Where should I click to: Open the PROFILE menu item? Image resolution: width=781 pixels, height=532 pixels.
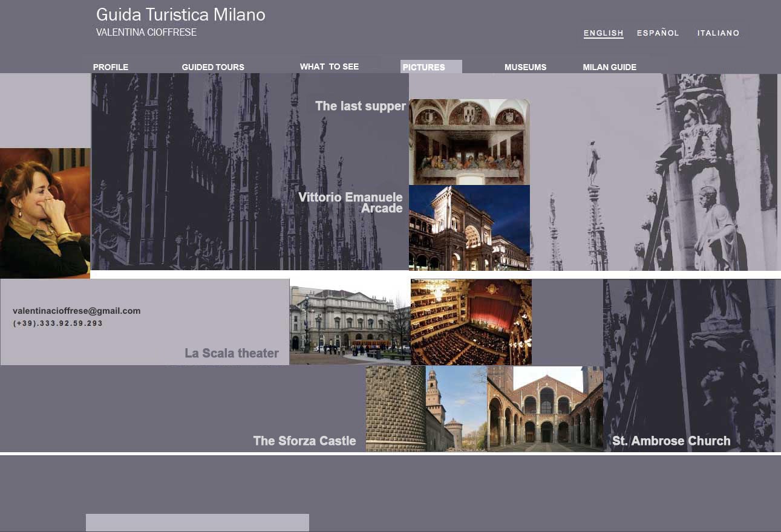(x=111, y=67)
